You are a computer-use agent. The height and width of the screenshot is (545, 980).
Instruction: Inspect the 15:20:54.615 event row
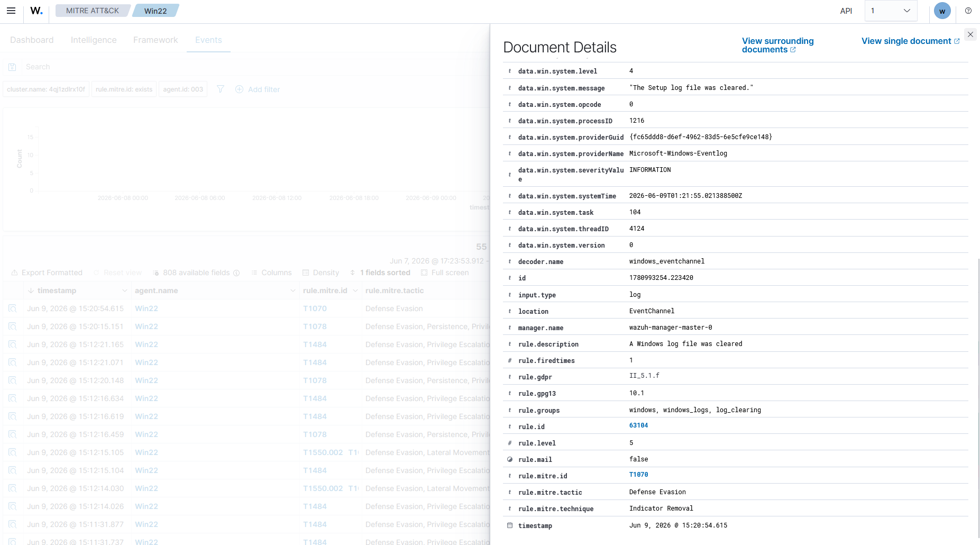coord(13,308)
